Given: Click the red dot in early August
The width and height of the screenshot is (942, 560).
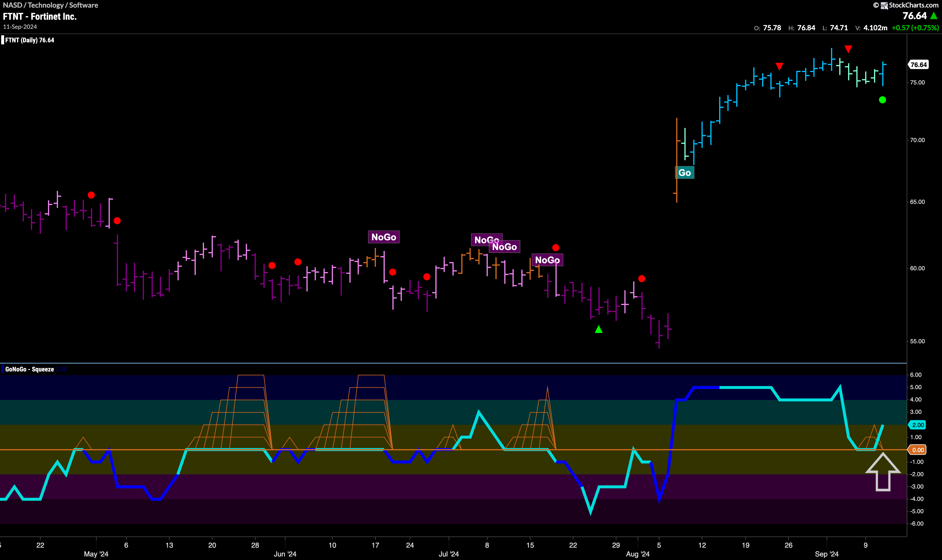Looking at the screenshot, I should coord(641,279).
